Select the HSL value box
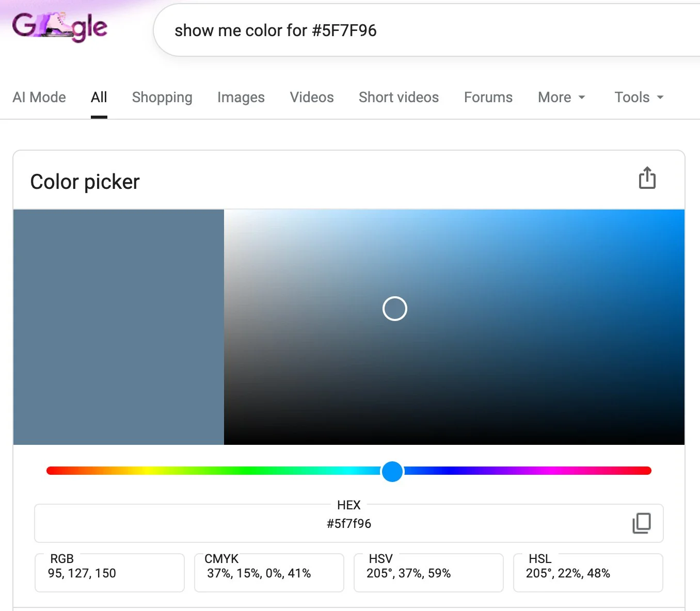 [x=587, y=572]
